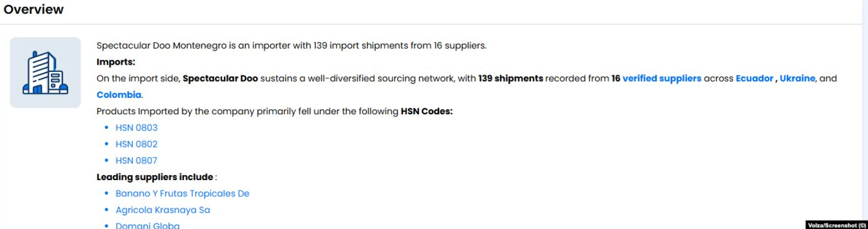Click the bold 139 shipments text
868x229 pixels.
[x=511, y=79]
